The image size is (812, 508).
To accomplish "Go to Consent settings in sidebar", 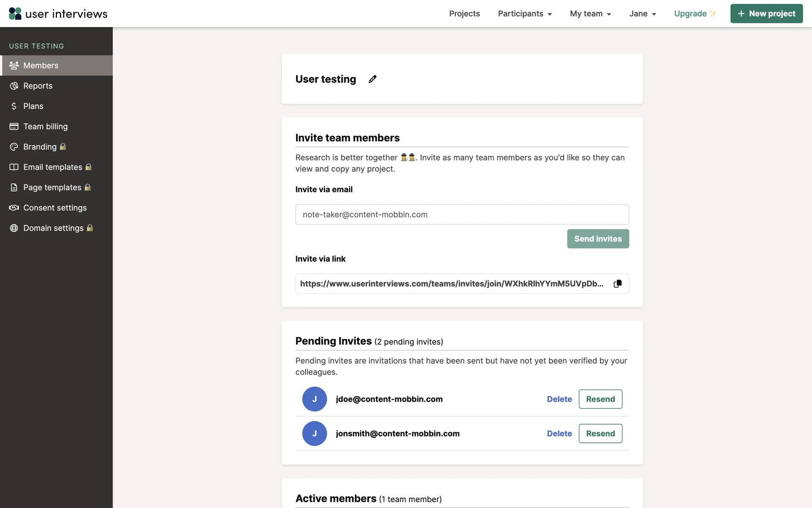I will coord(55,208).
